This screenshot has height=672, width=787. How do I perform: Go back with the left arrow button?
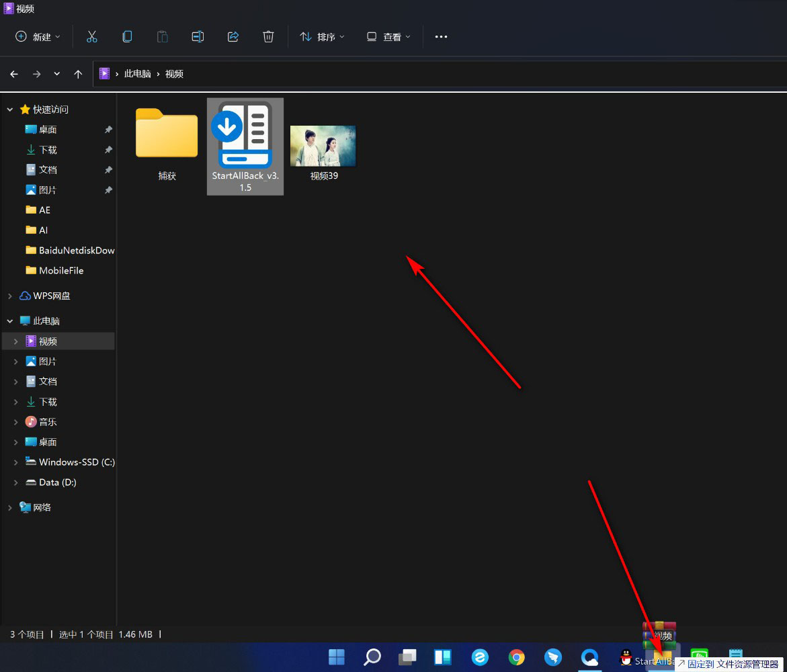coord(14,74)
